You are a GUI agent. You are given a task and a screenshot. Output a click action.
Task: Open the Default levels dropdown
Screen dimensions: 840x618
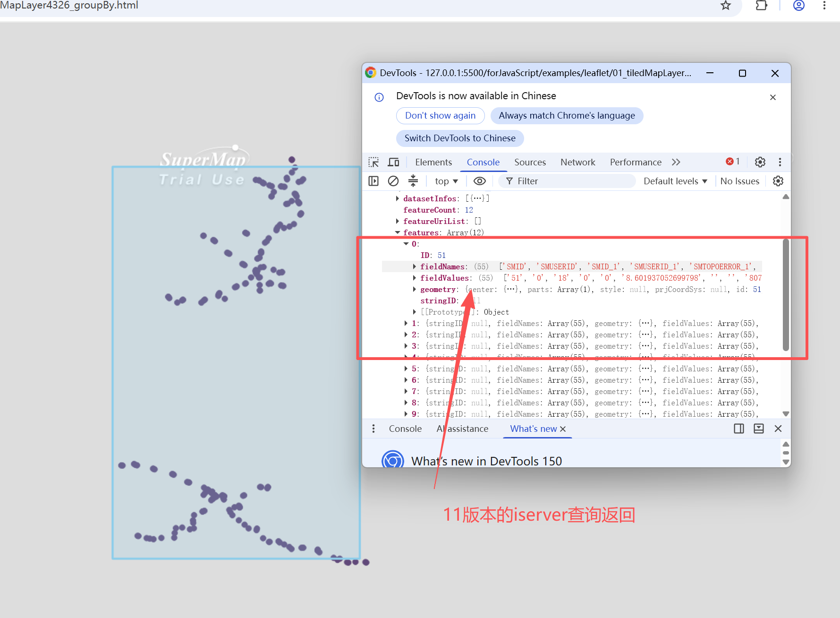675,181
